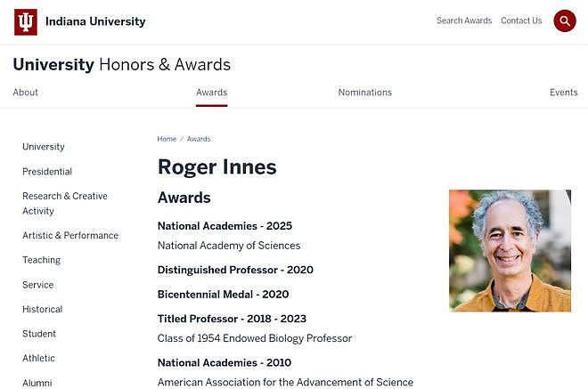
Task: Open the Student awards category
Action: coord(39,334)
